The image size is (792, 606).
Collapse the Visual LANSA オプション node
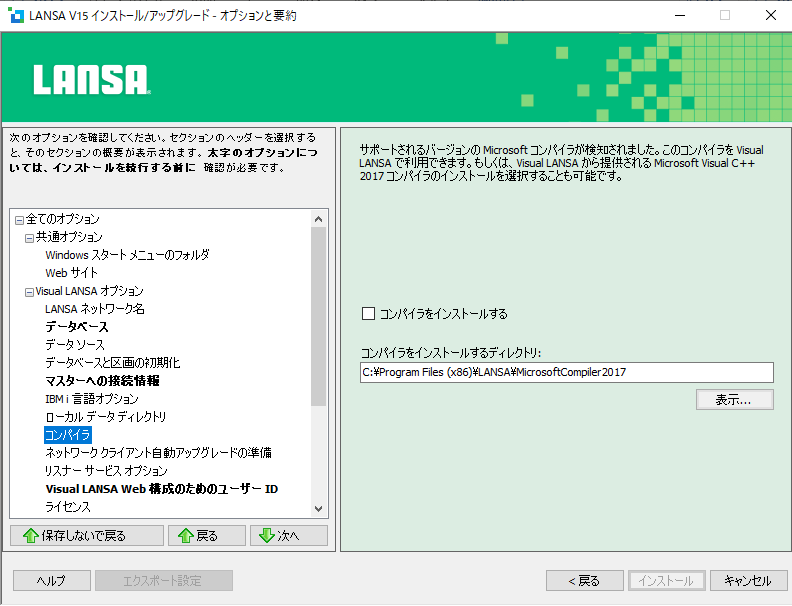(x=29, y=292)
